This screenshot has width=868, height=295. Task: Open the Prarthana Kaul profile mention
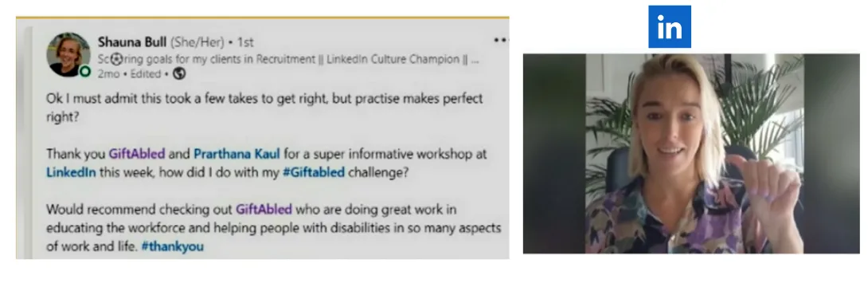tap(237, 154)
